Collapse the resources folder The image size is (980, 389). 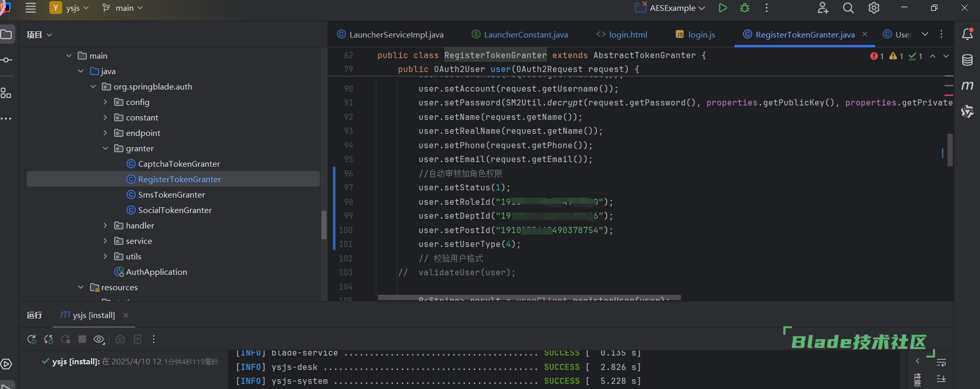pos(81,287)
